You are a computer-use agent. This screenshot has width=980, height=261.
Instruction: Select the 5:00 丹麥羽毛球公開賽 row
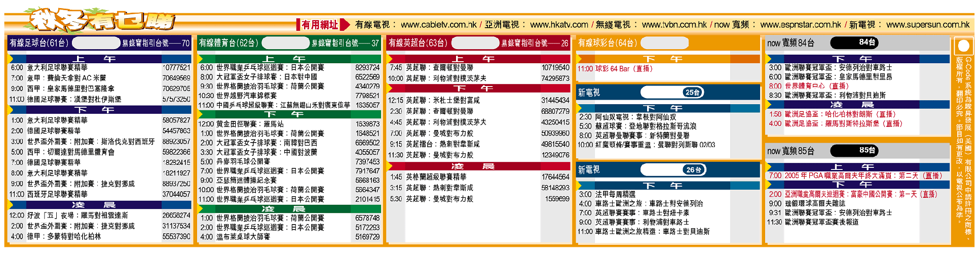[x=289, y=161]
